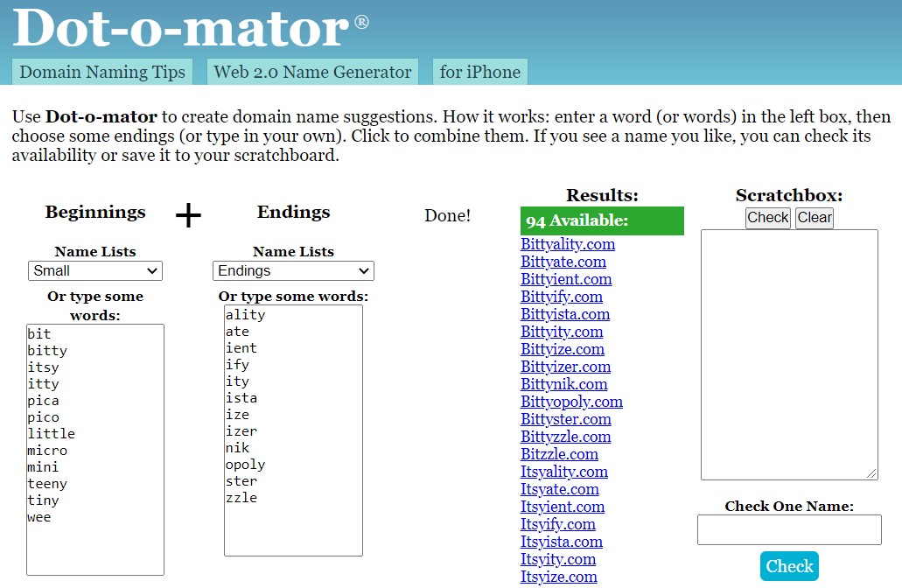Click the word 'wee' in Beginnings list
902x588 pixels.
[x=39, y=518]
